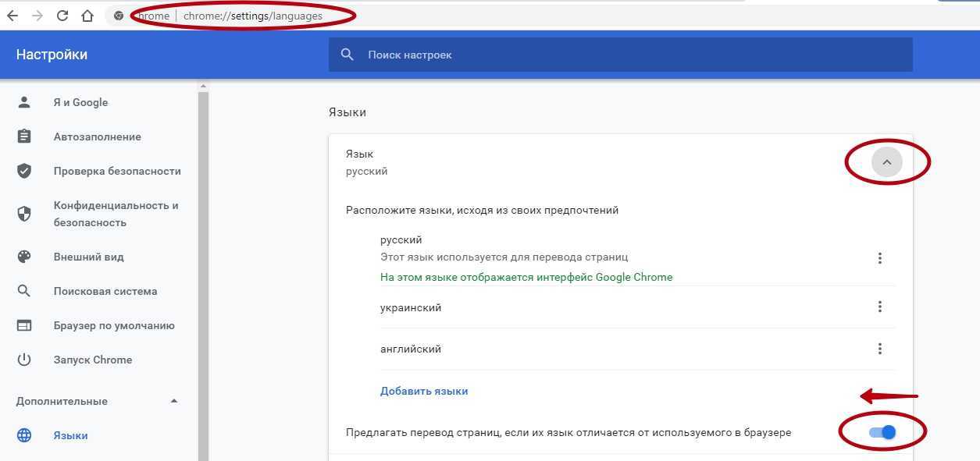Screen dimensions: 980x461
Task: Click the shield check icon for Проверка безопасности
Action: 24,171
